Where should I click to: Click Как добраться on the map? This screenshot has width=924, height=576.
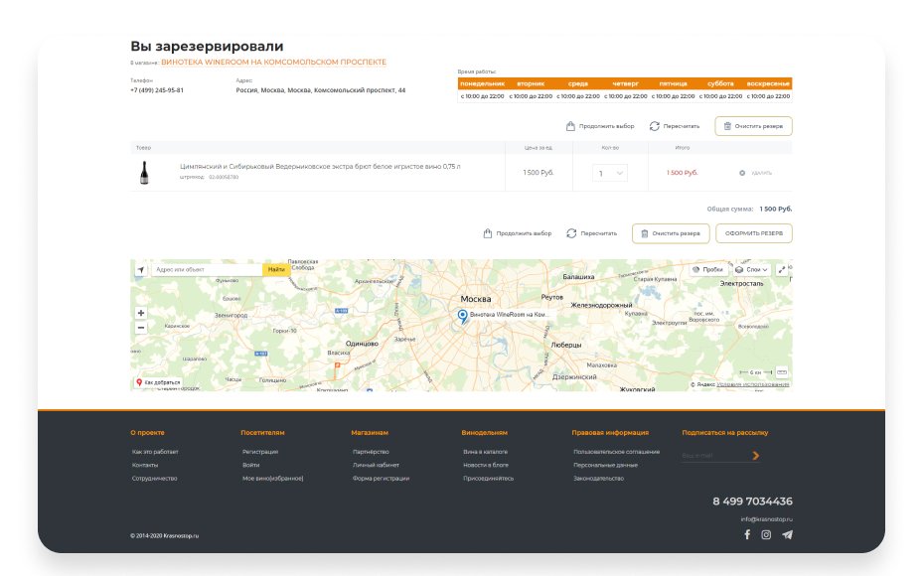click(x=159, y=382)
